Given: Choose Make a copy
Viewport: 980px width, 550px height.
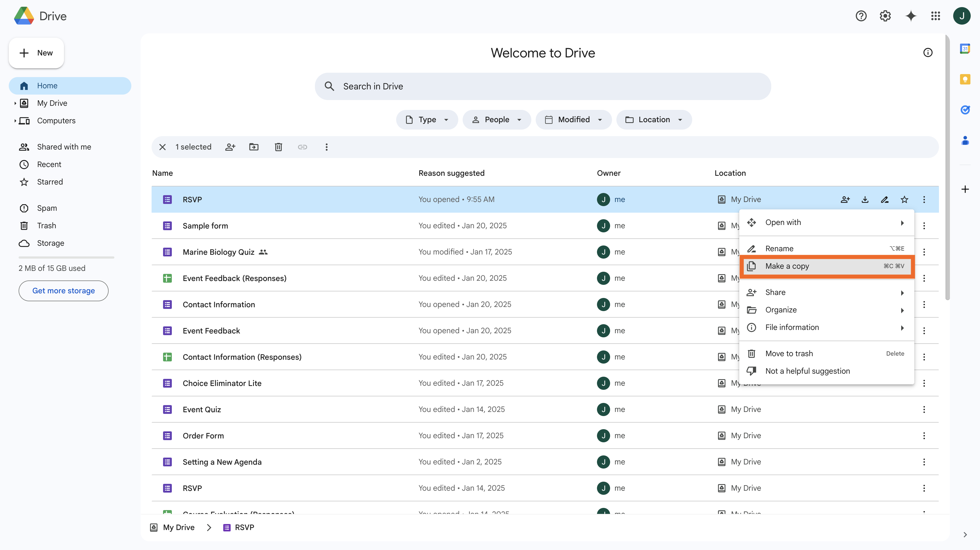Looking at the screenshot, I should coord(826,266).
